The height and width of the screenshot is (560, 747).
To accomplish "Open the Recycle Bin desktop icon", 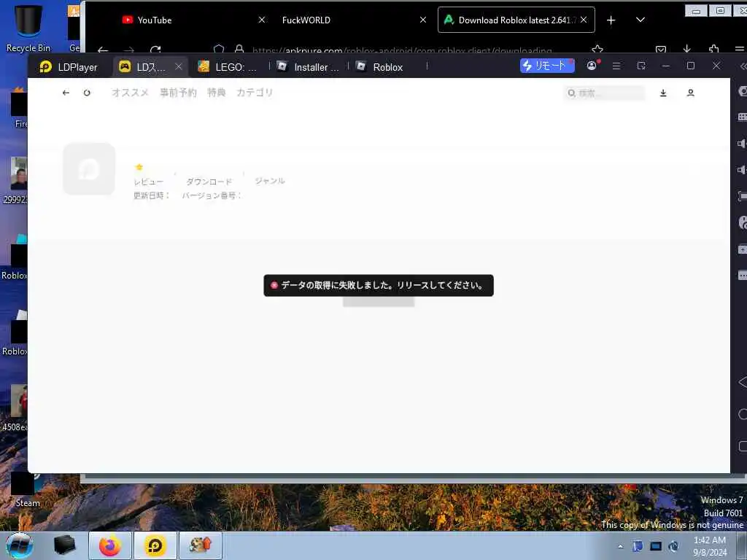I will tap(28, 28).
